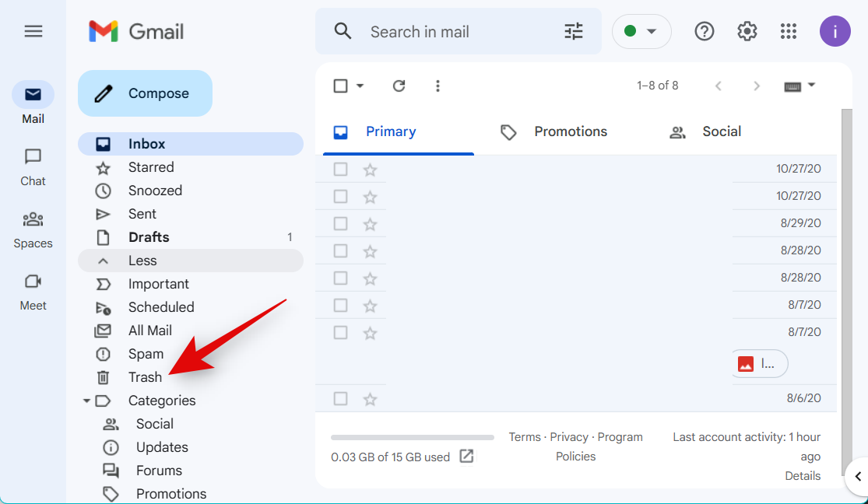The width and height of the screenshot is (868, 504).
Task: Open the Sent folder
Action: (191, 214)
